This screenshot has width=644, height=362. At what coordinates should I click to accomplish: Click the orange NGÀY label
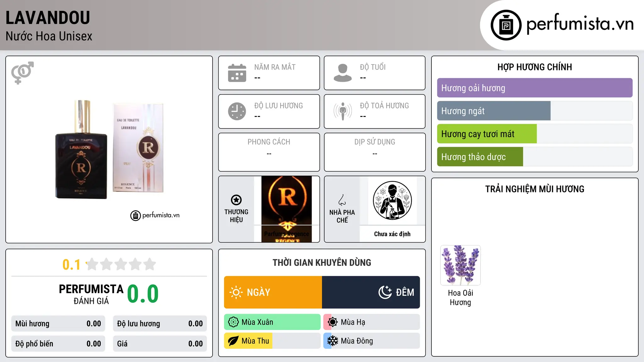pos(258,292)
